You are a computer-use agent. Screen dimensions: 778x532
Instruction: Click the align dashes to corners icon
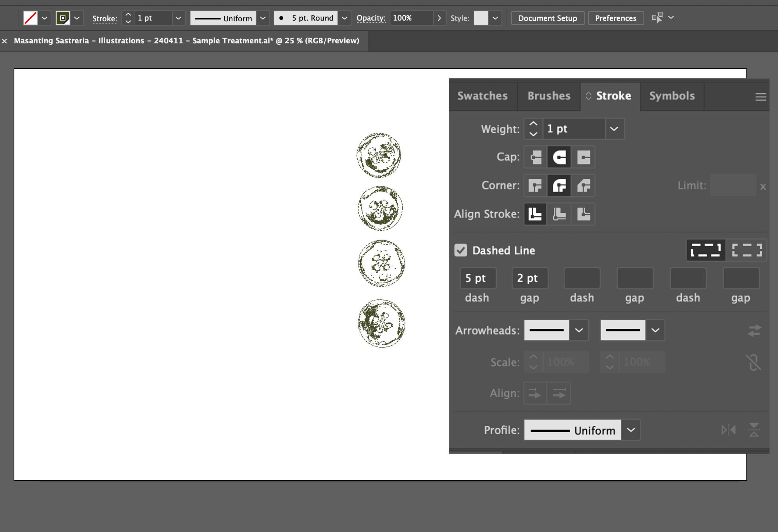[x=746, y=250]
